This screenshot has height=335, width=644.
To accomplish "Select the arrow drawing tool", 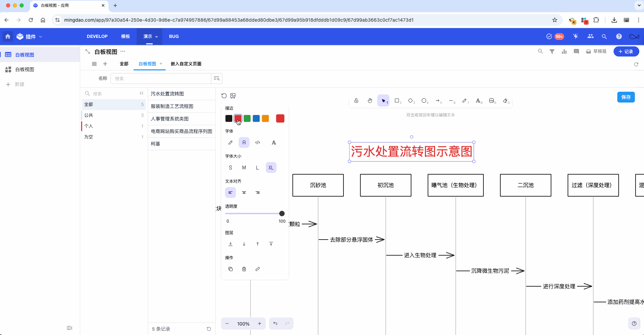I will click(x=438, y=100).
